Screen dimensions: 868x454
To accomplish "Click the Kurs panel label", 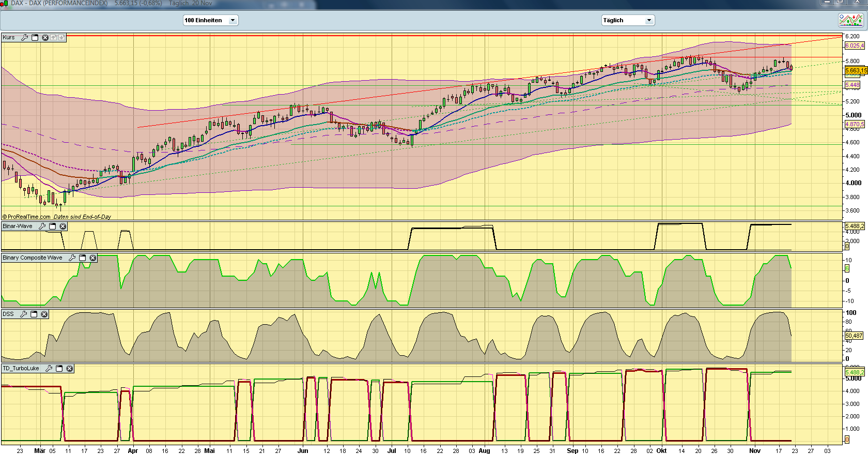I will [x=9, y=38].
